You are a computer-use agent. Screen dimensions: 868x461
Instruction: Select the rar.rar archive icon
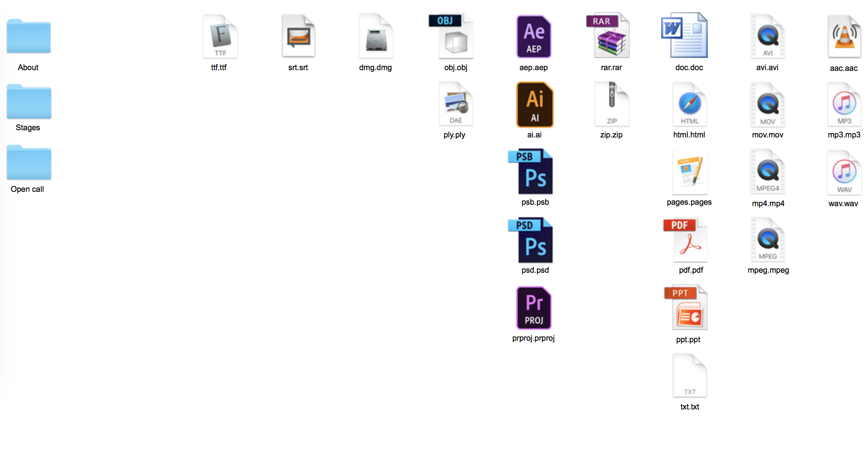(608, 35)
